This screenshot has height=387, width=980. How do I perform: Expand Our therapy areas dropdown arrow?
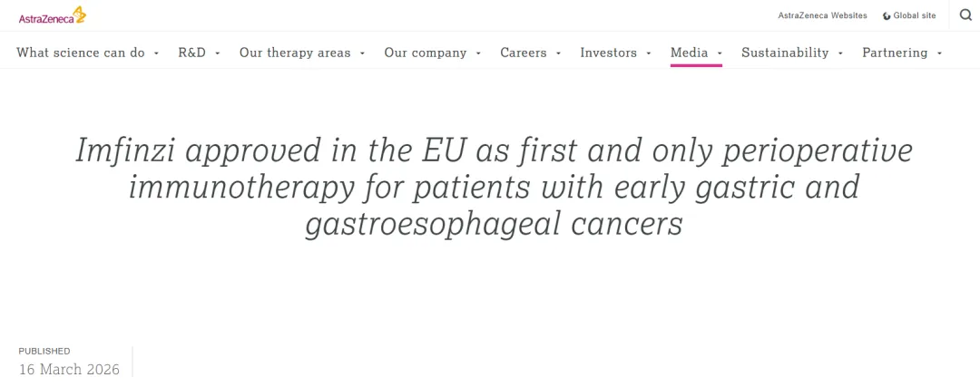[362, 53]
